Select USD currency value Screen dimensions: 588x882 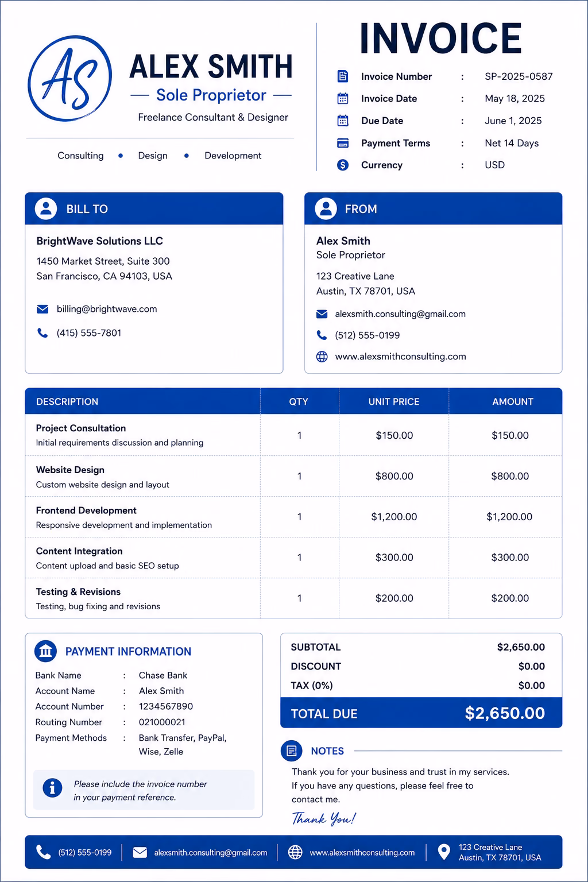click(494, 165)
